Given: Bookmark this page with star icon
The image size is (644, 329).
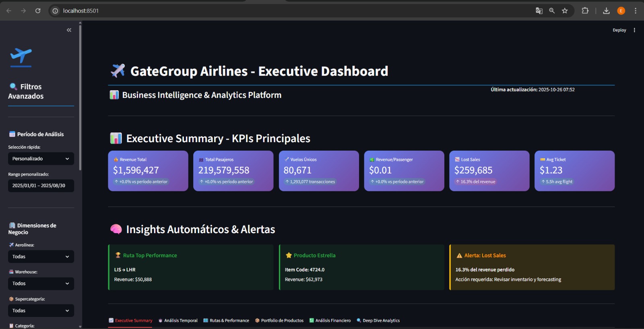Looking at the screenshot, I should point(565,11).
